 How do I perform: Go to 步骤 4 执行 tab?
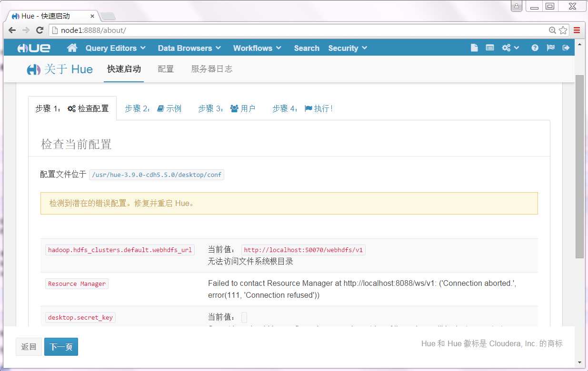pyautogui.click(x=302, y=108)
